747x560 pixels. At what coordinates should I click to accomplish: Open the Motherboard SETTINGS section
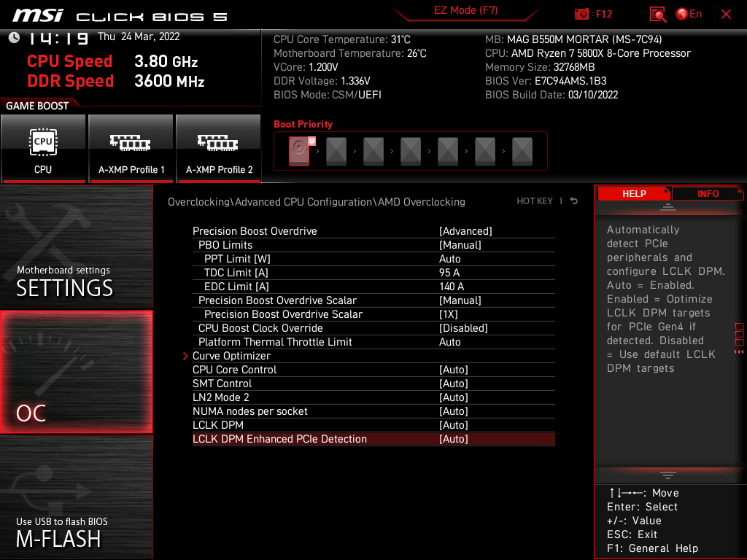point(76,246)
